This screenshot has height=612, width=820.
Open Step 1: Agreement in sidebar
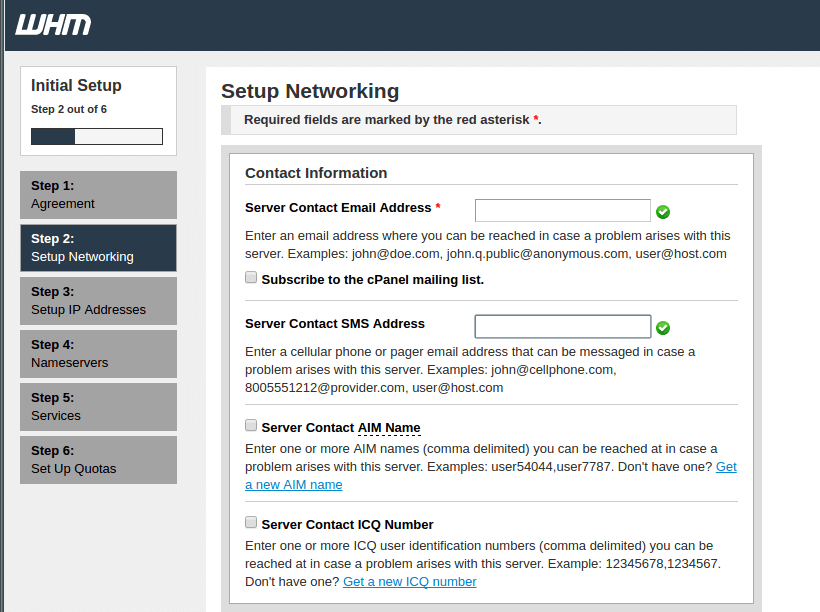pyautogui.click(x=98, y=195)
